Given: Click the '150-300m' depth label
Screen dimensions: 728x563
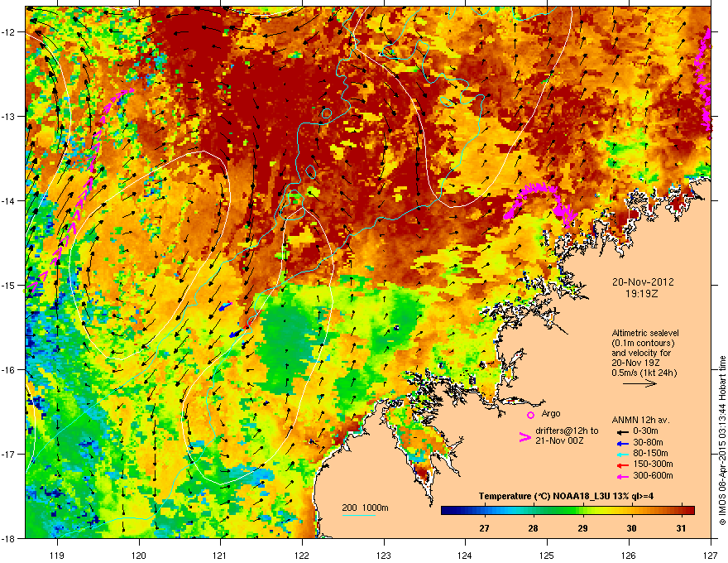Looking at the screenshot, I should (653, 464).
